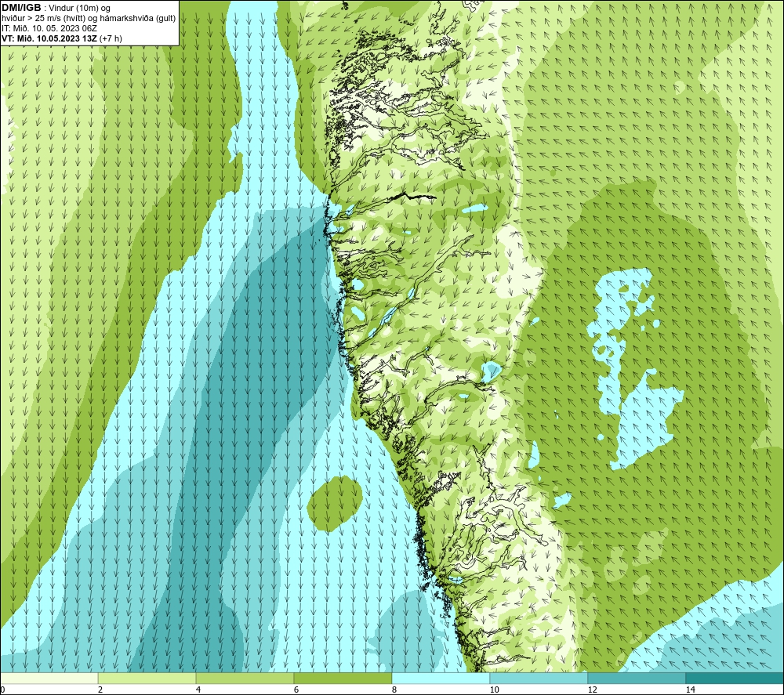Click the scale label '4'

198,690
